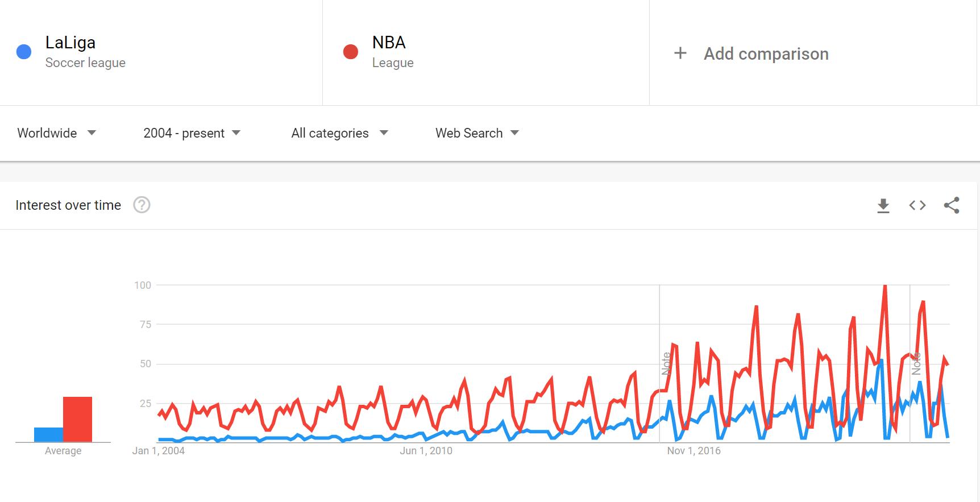This screenshot has height=502, width=980.
Task: Click NBA's peak value of 100 on the chart
Action: [885, 285]
